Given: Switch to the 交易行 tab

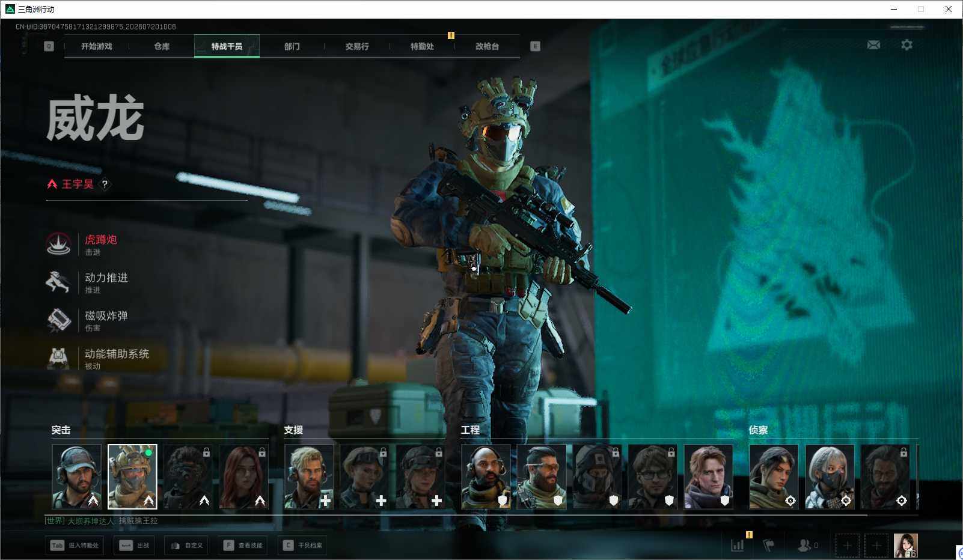Looking at the screenshot, I should (357, 46).
